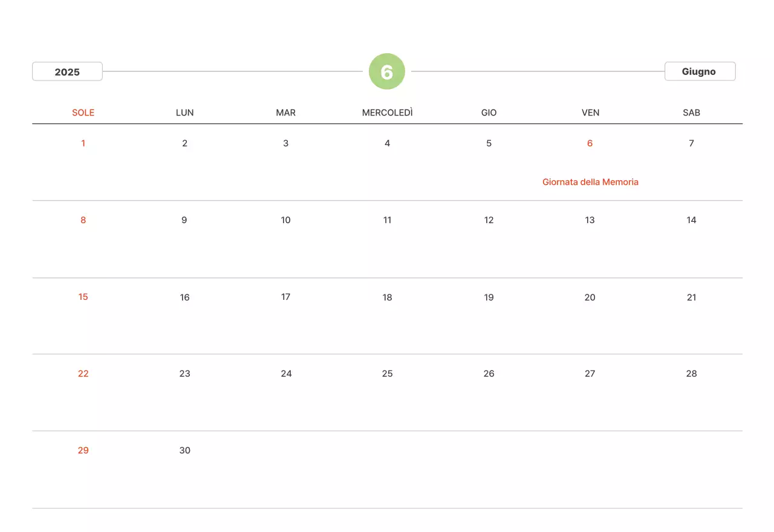Click the SAB day header
The height and width of the screenshot is (532, 774).
[691, 112]
